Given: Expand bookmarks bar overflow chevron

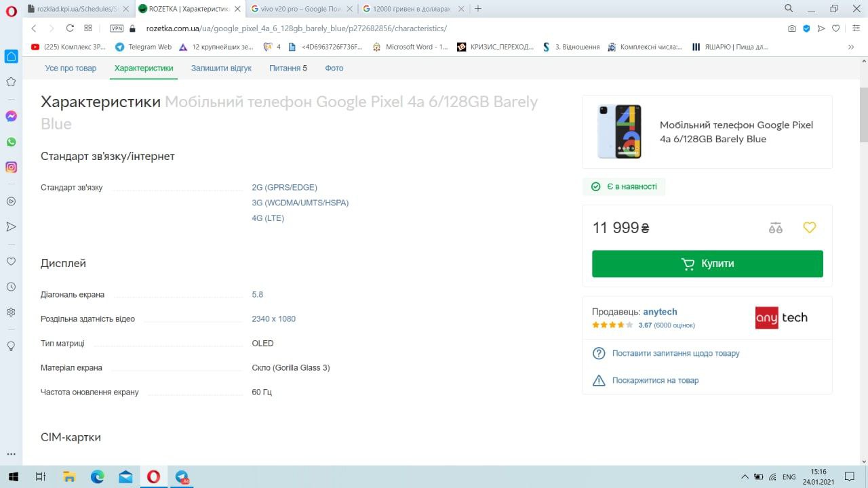Looking at the screenshot, I should point(851,47).
